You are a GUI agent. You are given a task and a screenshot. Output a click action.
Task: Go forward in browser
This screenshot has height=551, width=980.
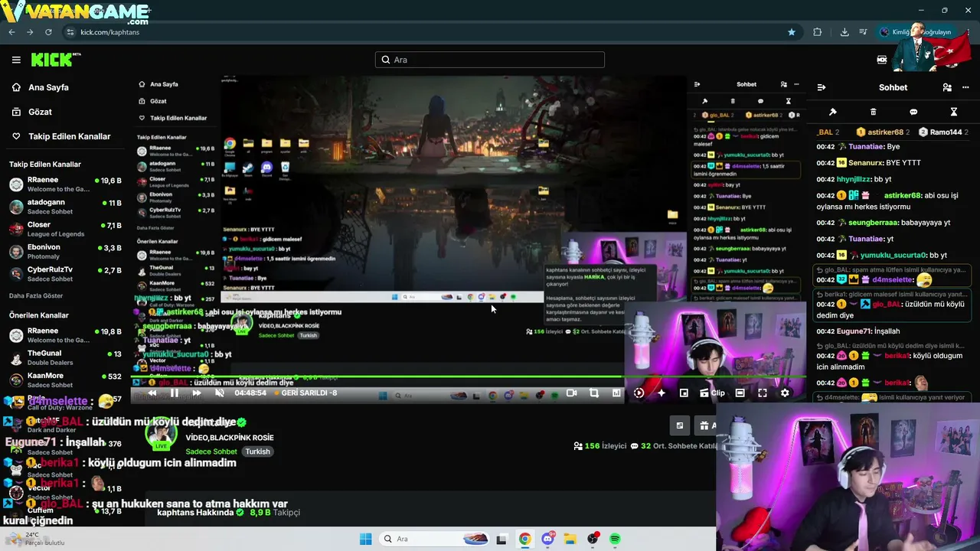point(30,32)
